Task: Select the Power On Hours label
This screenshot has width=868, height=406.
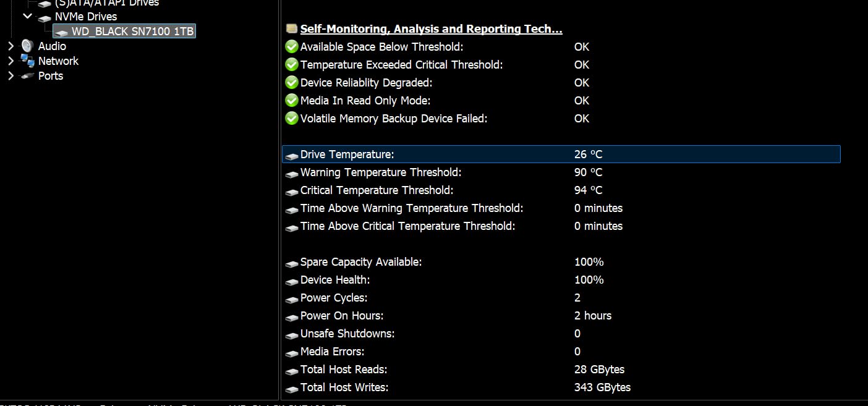Action: (x=342, y=316)
